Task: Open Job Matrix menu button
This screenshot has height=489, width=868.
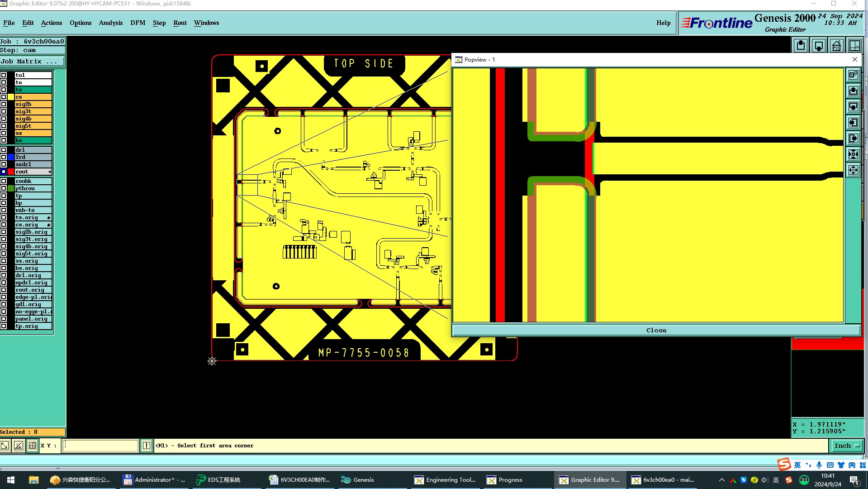Action: [x=32, y=61]
